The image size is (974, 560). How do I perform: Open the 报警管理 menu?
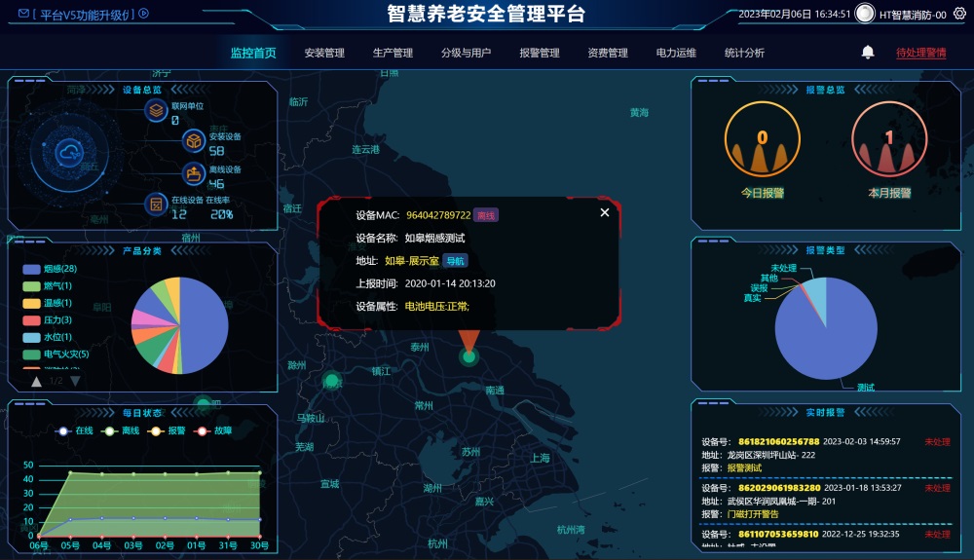pyautogui.click(x=540, y=53)
